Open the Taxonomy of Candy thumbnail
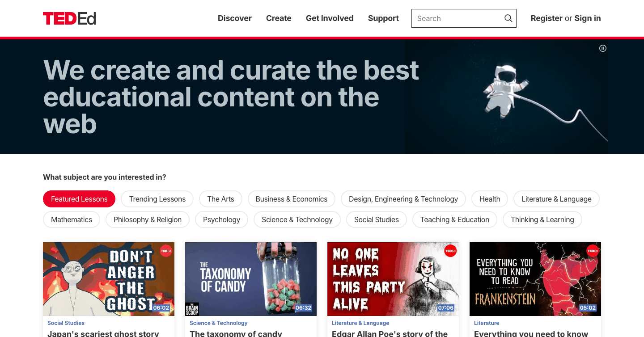This screenshot has width=644, height=337. (x=251, y=279)
